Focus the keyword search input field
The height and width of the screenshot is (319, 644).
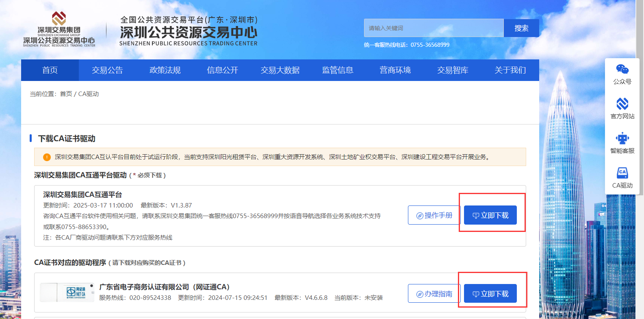pyautogui.click(x=434, y=28)
